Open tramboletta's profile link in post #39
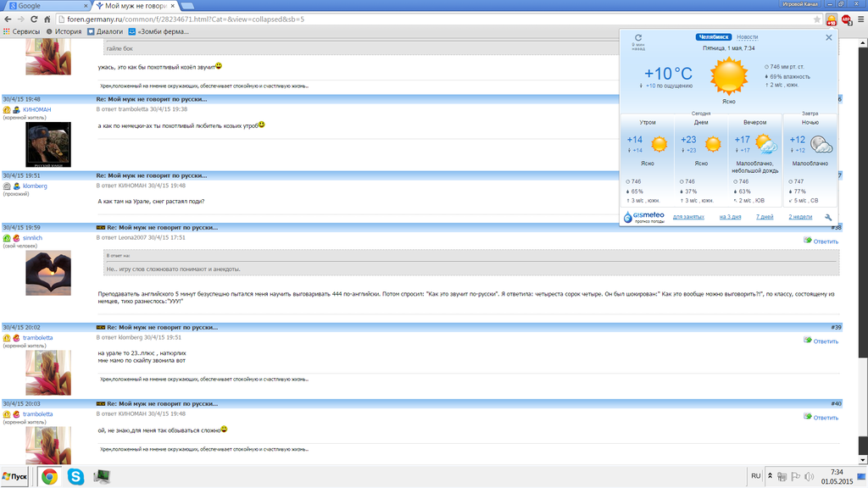Viewport: 868px width, 488px height. [x=37, y=337]
